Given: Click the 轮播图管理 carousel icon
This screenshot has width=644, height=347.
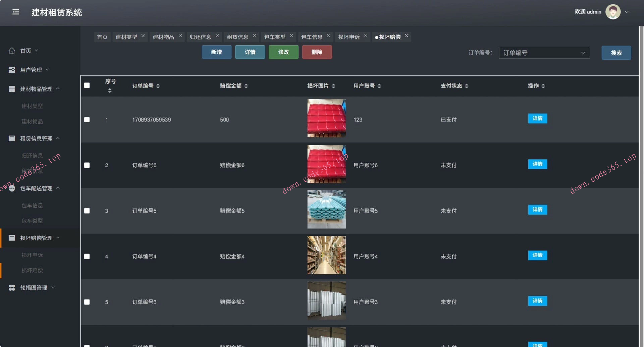Looking at the screenshot, I should click(11, 287).
